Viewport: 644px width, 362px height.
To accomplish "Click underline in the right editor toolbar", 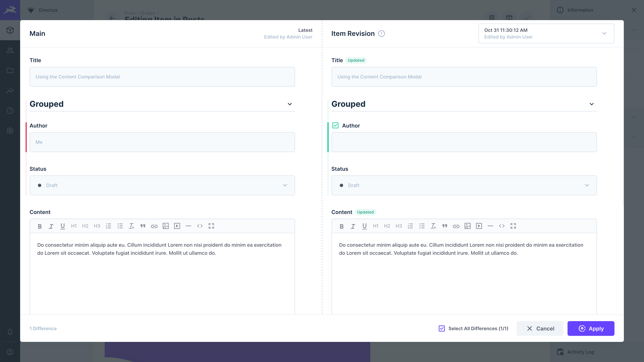I will [x=364, y=226].
